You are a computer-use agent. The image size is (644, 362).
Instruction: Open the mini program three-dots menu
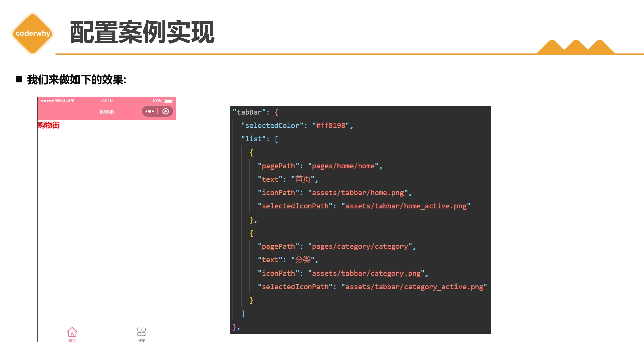click(150, 111)
